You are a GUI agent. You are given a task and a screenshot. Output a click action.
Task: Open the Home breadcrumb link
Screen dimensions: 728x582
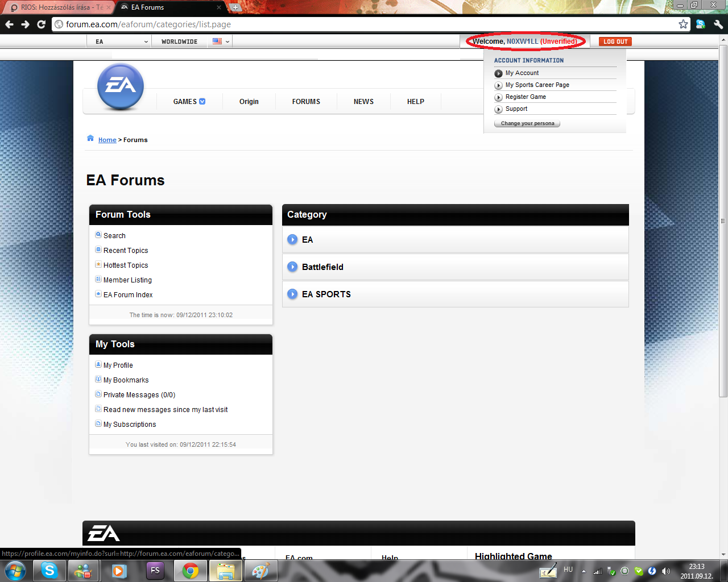coord(107,140)
